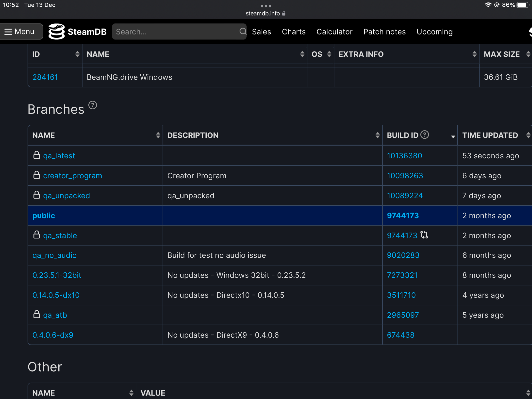Click the search magnifier icon
This screenshot has width=532, height=399.
click(243, 32)
